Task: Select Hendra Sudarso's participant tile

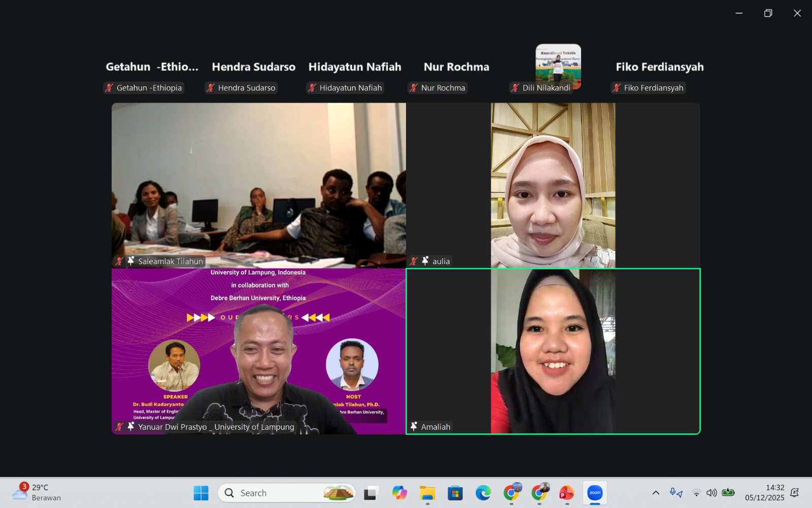Action: click(253, 68)
